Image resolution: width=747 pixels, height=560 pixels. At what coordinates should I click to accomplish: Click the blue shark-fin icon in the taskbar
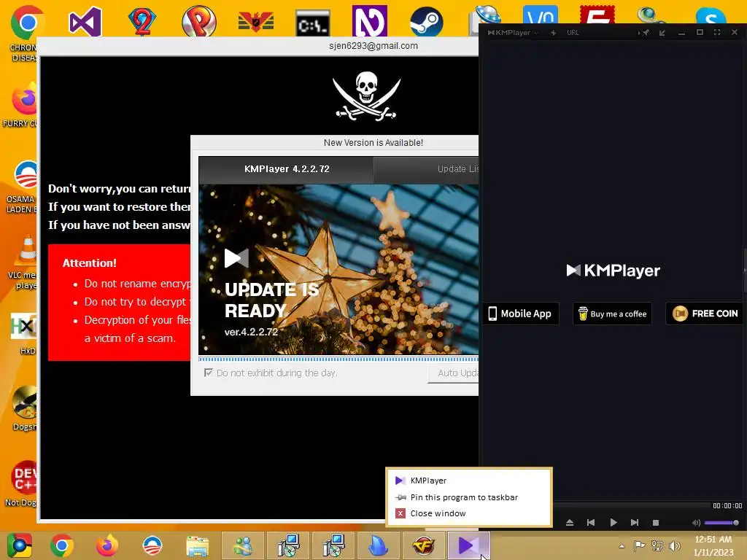(379, 545)
